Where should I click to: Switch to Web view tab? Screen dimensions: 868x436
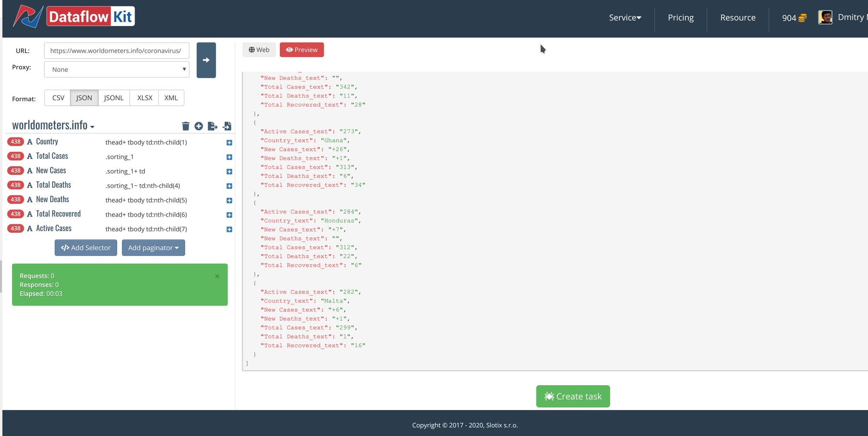coord(259,50)
